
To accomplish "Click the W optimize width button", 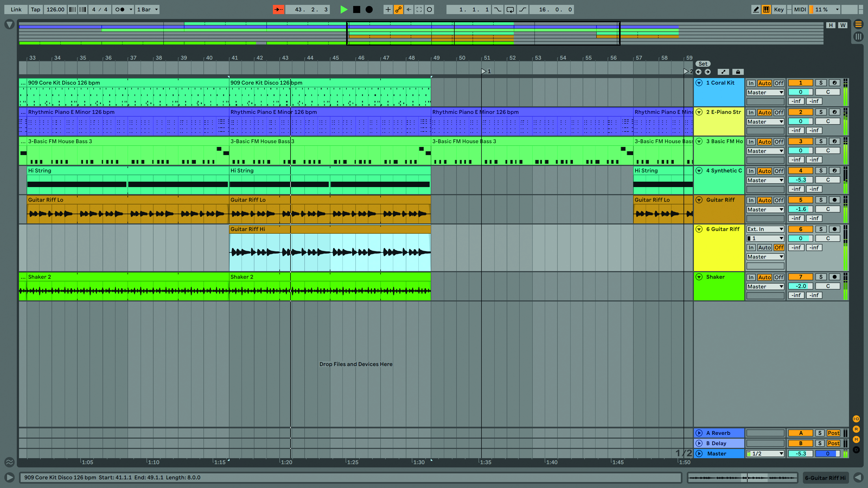I will point(843,25).
